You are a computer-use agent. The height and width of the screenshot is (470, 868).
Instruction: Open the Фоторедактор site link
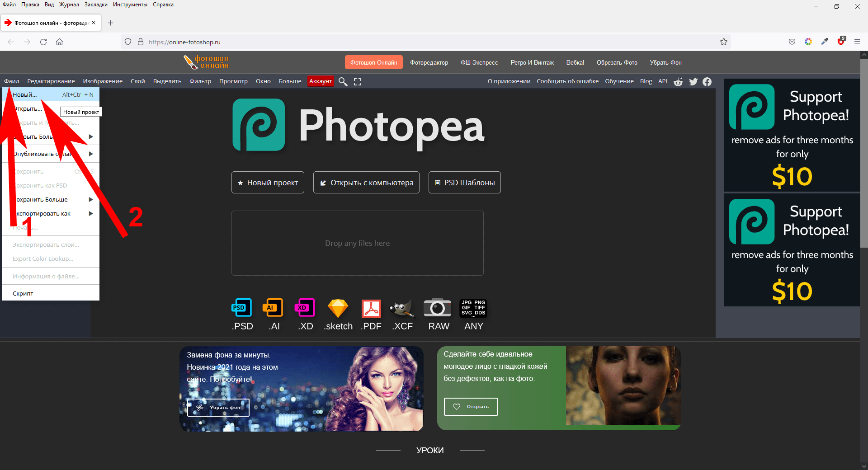tap(429, 63)
